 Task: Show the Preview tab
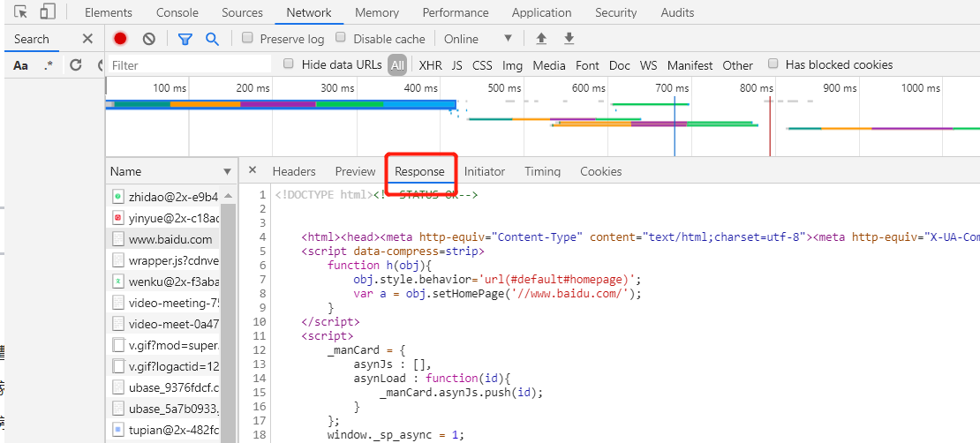[x=355, y=171]
